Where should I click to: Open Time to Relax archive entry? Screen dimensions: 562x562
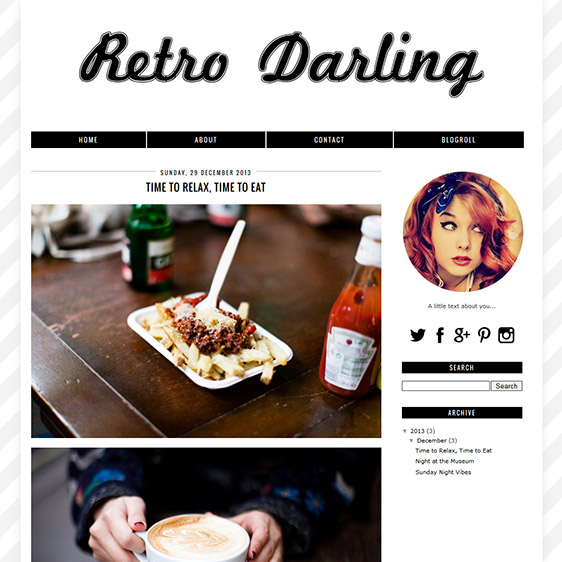pyautogui.click(x=453, y=451)
